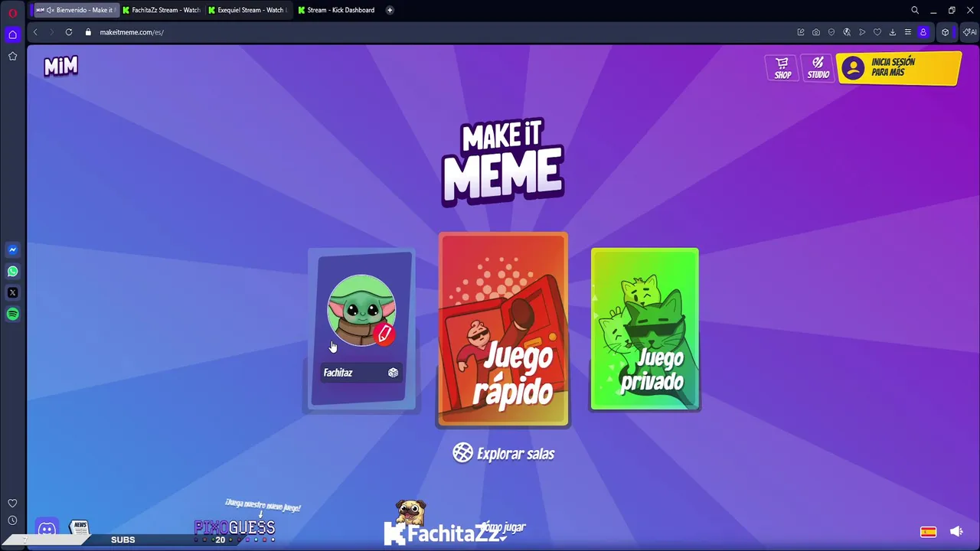980x551 pixels.
Task: Open sidebar home icon
Action: point(12,34)
